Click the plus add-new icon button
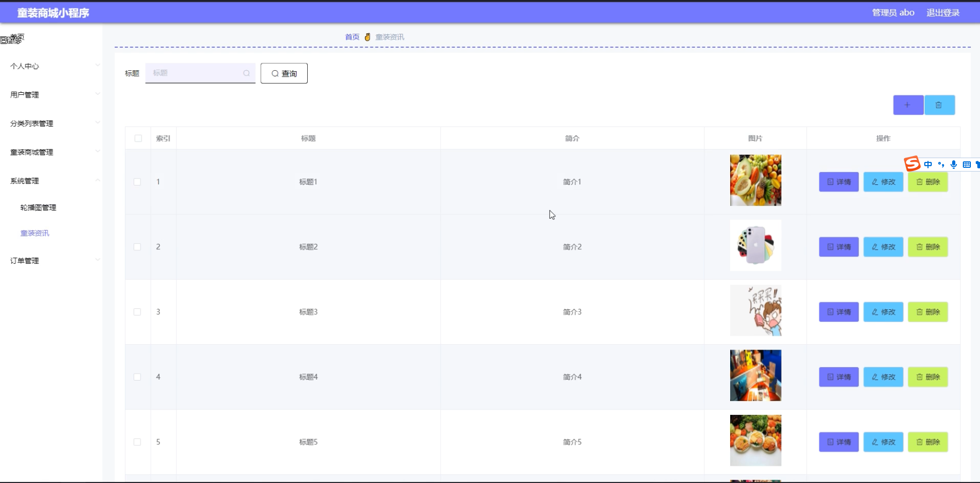Screen dimensions: 980x483 coord(908,105)
